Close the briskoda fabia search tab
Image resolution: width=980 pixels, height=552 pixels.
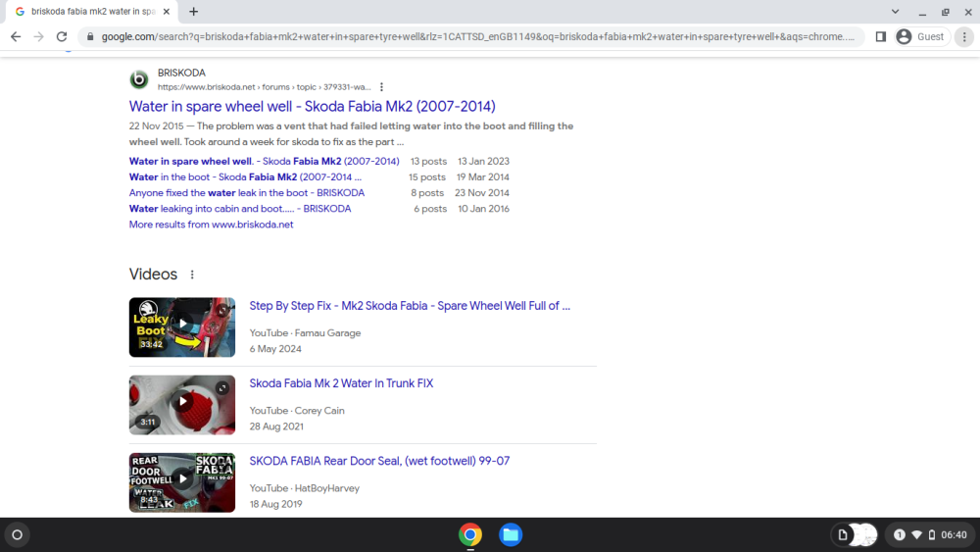click(167, 11)
